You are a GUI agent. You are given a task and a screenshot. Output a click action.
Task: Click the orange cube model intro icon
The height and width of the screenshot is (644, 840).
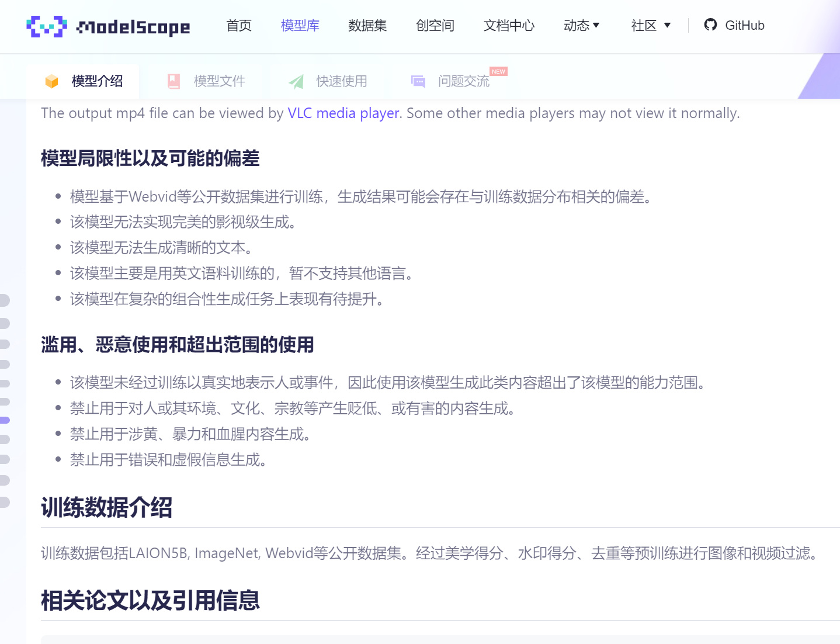click(52, 81)
